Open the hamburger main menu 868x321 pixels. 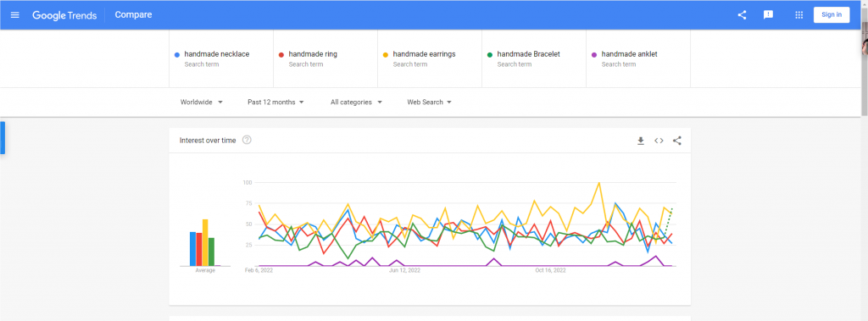[15, 15]
